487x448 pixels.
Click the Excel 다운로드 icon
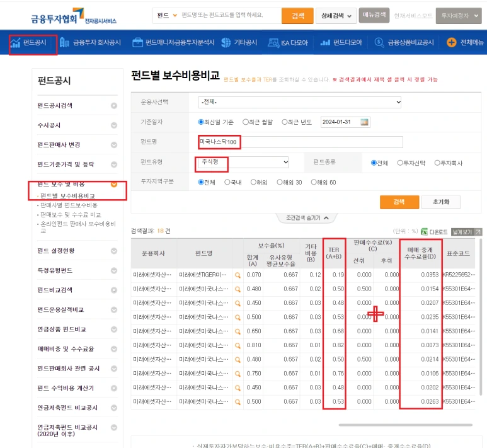424,232
